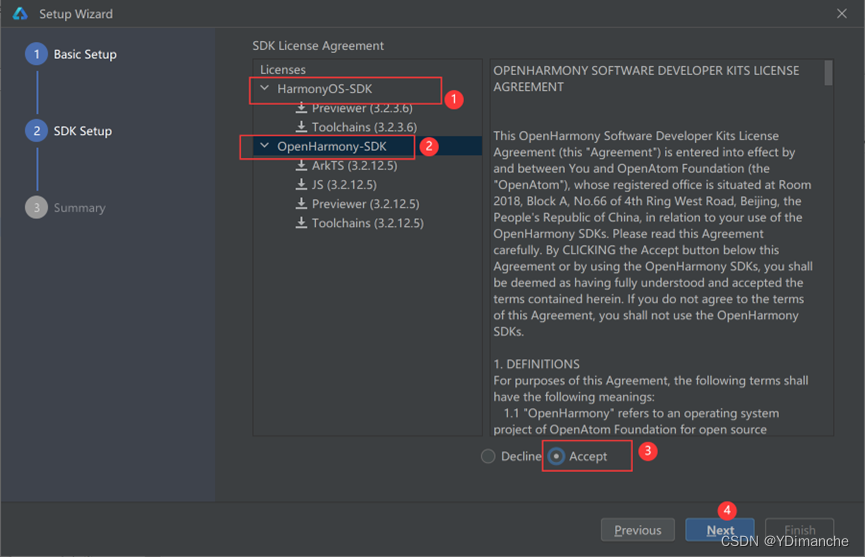Select HarmonyOS-SDK license entry

point(324,89)
